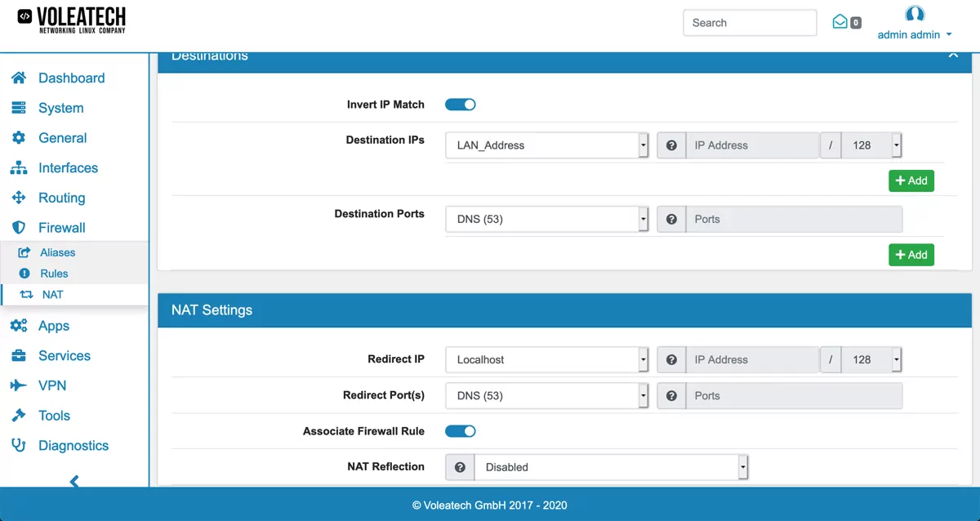Expand the NAT Reflection Disabled dropdown
Image resolution: width=980 pixels, height=521 pixels.
pos(611,467)
